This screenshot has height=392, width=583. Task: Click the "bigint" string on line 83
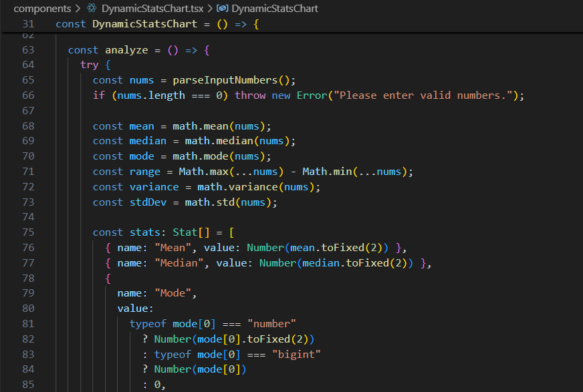296,355
